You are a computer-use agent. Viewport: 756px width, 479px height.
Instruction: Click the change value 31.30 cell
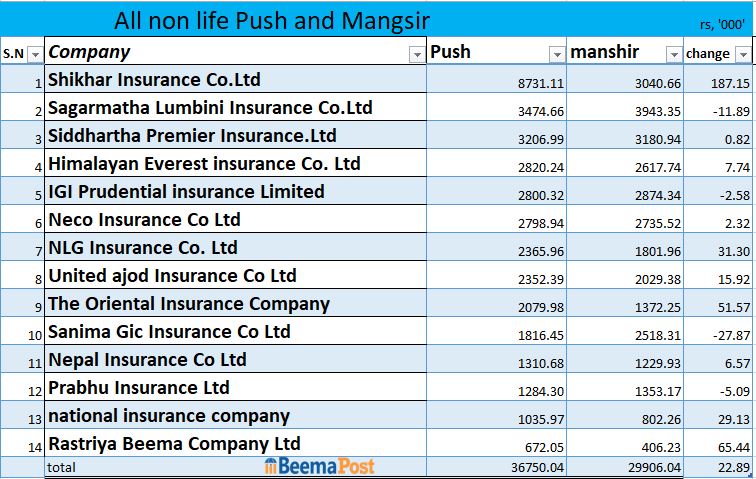[x=717, y=248]
